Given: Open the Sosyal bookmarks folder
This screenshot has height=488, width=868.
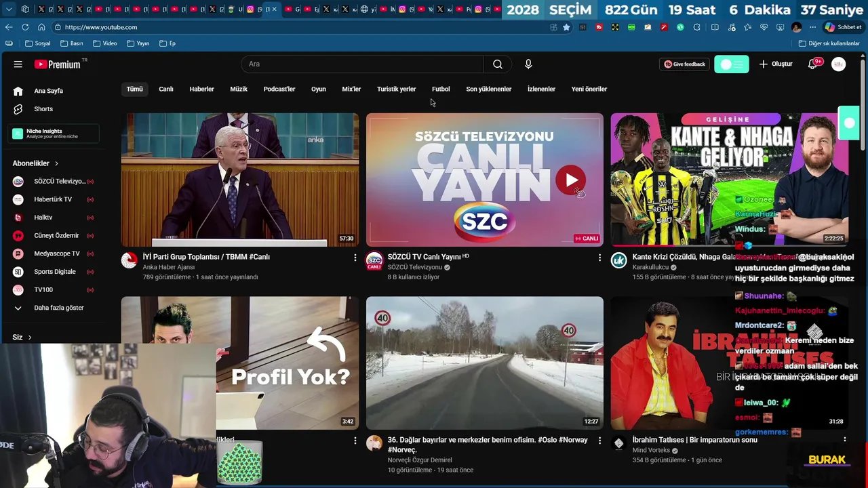Looking at the screenshot, I should pos(37,43).
